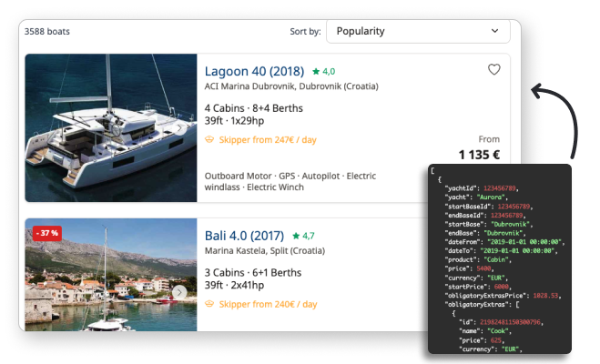Click the skipper crown icon for Bali 4.0
Image resolution: width=600 pixels, height=364 pixels.
click(x=209, y=304)
